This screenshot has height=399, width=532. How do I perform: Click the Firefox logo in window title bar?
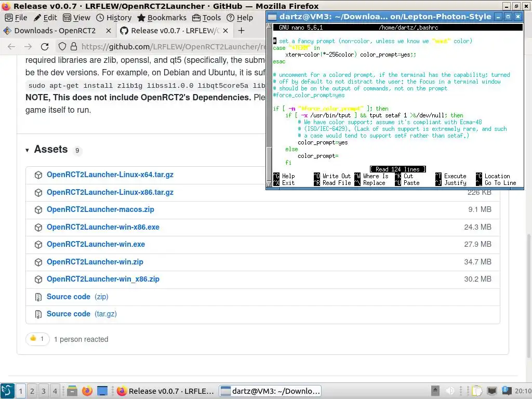click(6, 6)
